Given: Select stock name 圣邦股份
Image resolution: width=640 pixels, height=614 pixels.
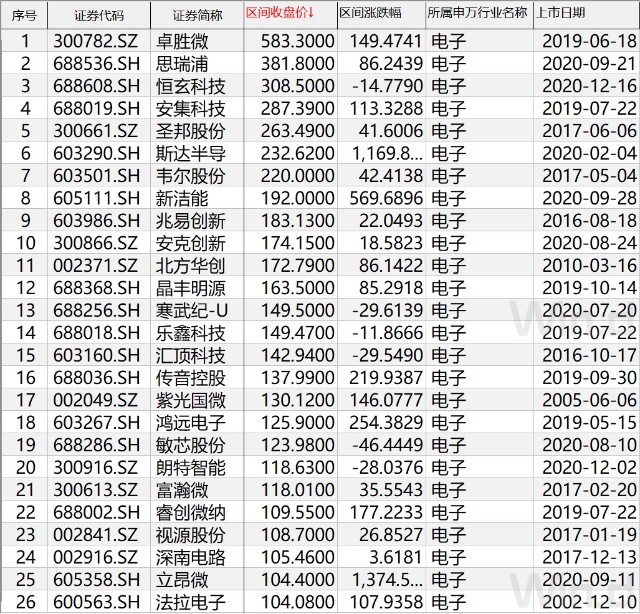Looking at the screenshot, I should (x=191, y=131).
